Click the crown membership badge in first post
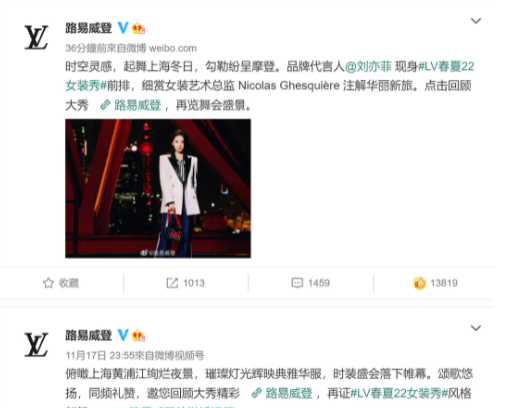 pyautogui.click(x=138, y=28)
